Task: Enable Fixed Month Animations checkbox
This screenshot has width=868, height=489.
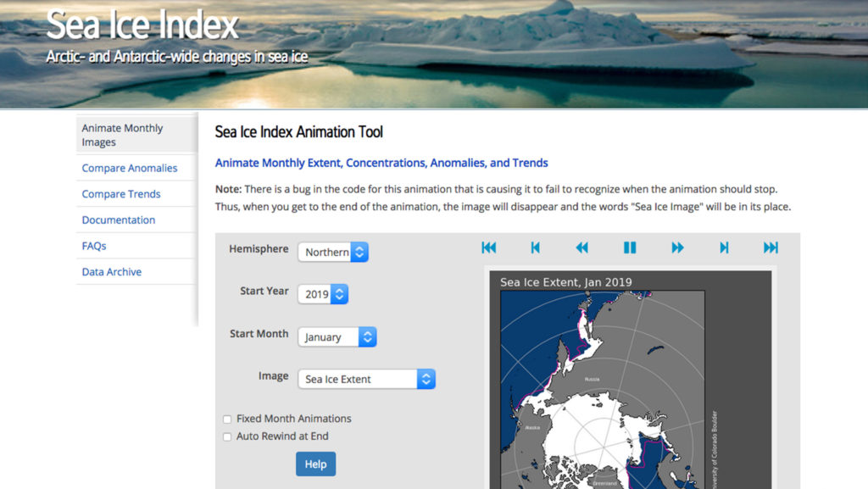Action: [227, 420]
